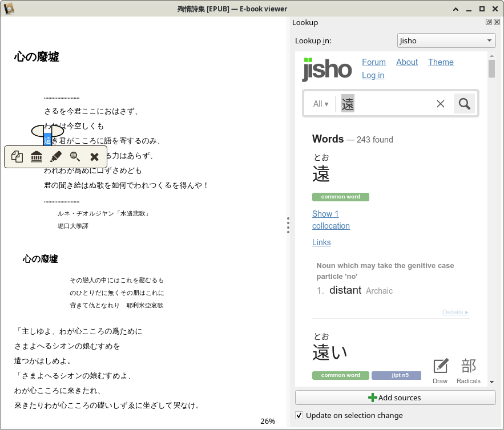This screenshot has width=504, height=430.
Task: Click the left selection handle above the highlighted character
Action: (x=38, y=131)
